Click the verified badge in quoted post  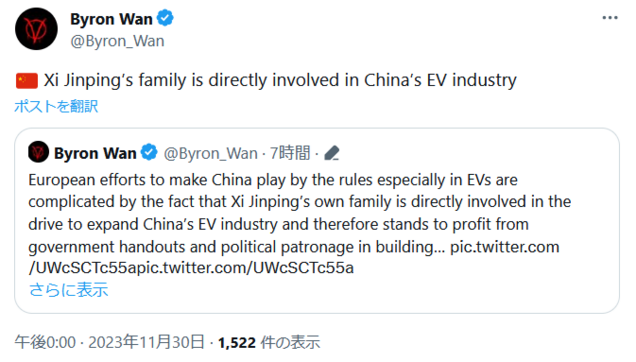tap(149, 153)
